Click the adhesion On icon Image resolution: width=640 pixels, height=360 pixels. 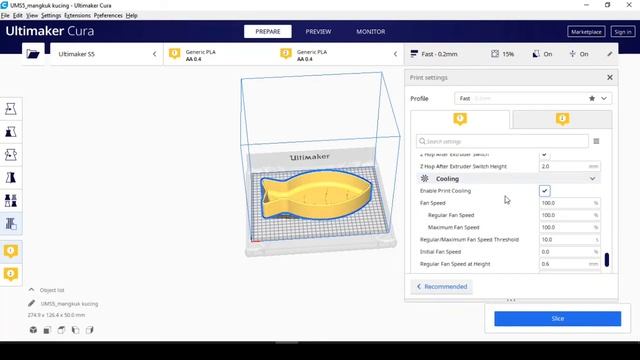(x=572, y=54)
